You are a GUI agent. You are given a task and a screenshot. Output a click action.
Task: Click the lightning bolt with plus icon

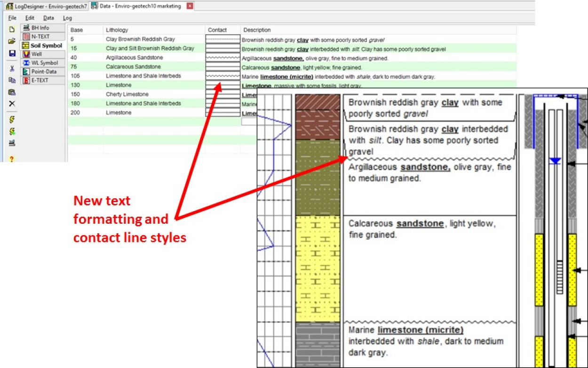12,132
